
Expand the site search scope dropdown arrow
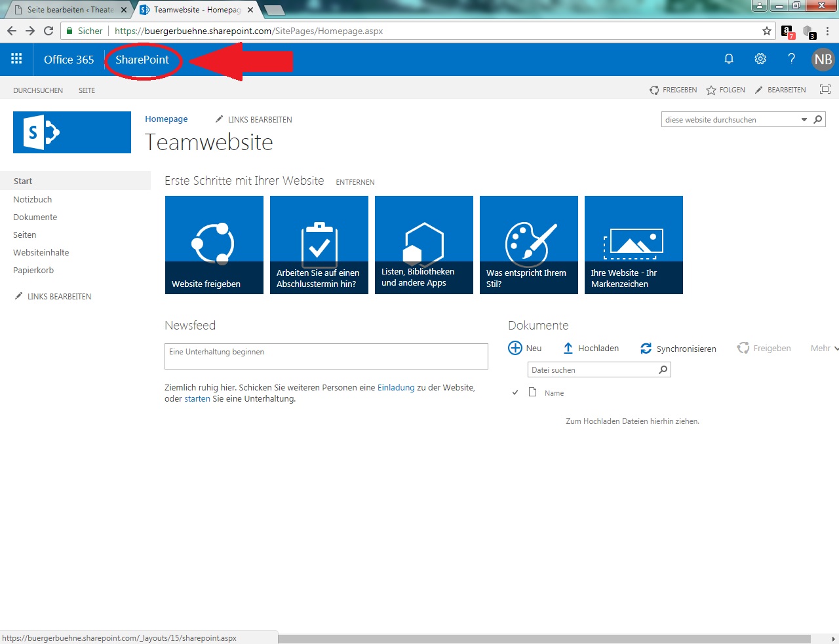(x=804, y=120)
